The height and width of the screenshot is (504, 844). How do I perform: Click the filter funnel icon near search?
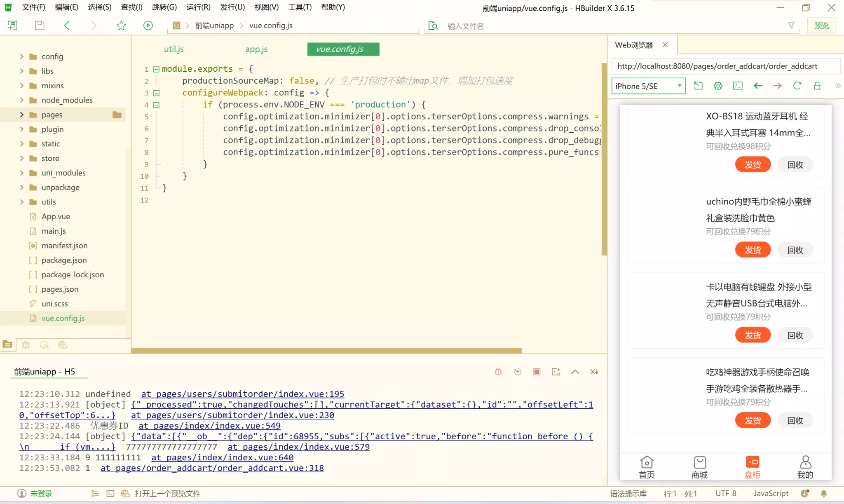pos(791,26)
